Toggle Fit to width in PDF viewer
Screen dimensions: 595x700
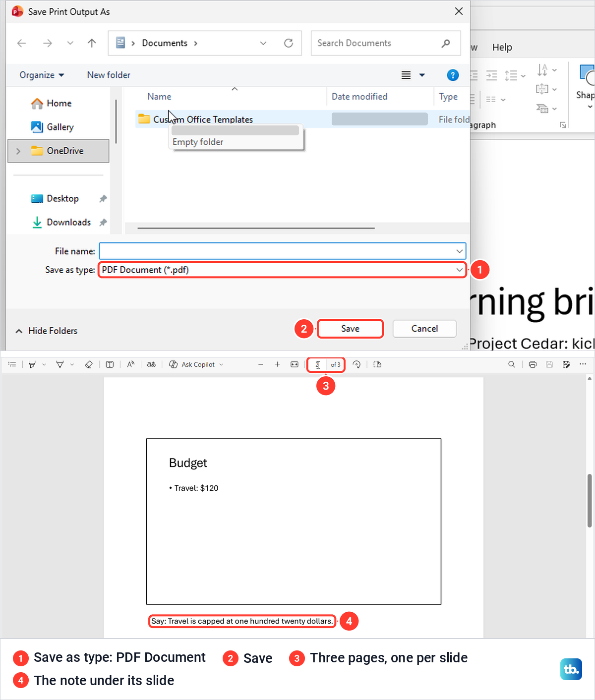(x=295, y=364)
